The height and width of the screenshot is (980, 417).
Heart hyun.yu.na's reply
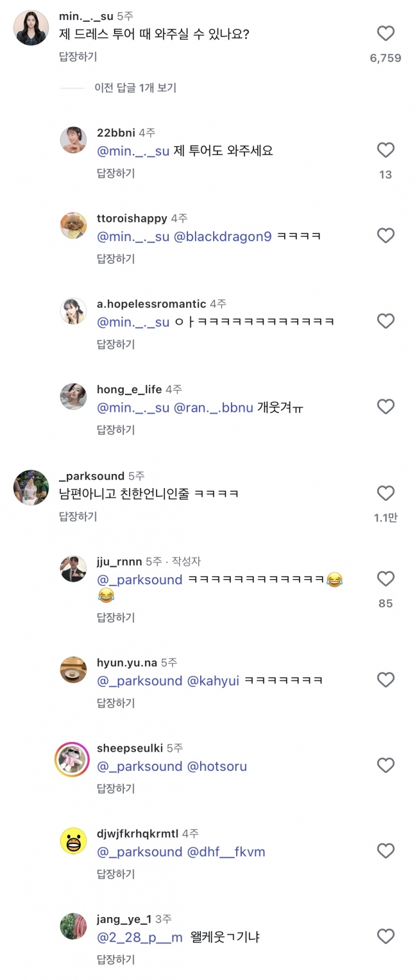tap(386, 679)
